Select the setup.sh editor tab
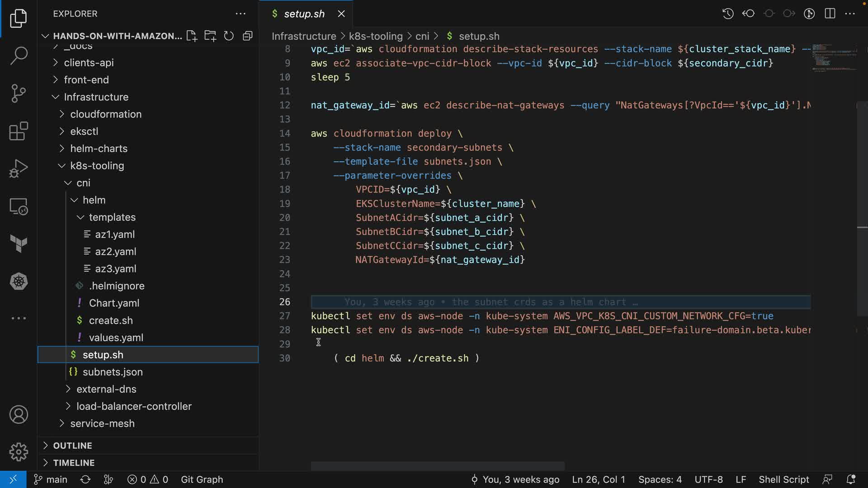 click(304, 14)
